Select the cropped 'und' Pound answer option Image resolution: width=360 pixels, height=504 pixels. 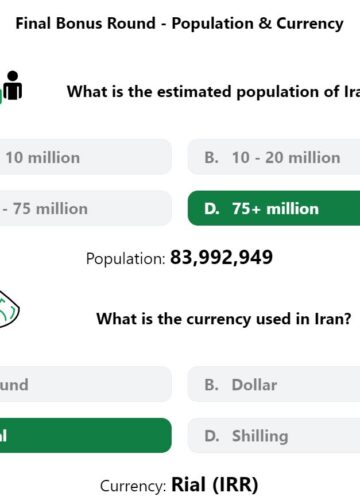click(x=86, y=384)
